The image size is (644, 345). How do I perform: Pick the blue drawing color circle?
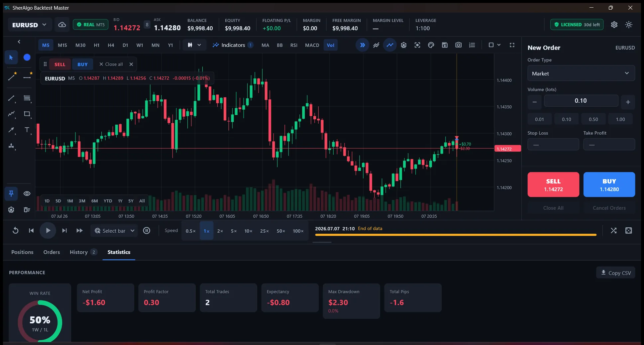pyautogui.click(x=27, y=57)
